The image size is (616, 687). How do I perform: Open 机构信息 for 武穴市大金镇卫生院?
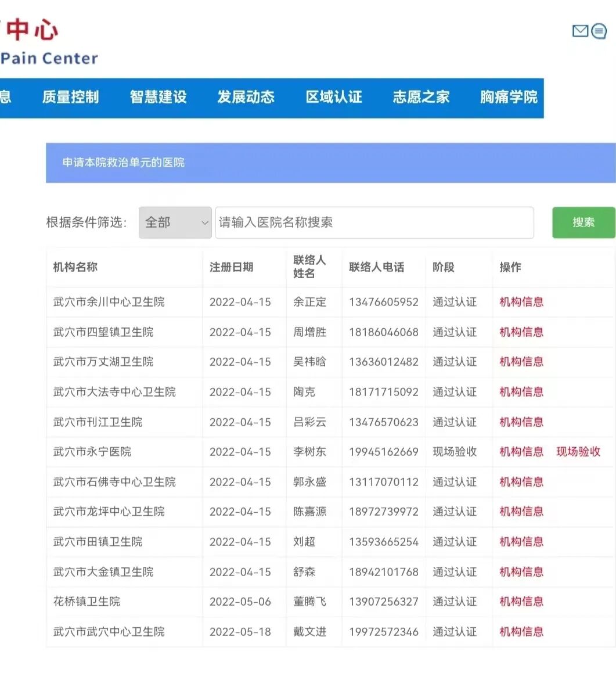point(521,571)
